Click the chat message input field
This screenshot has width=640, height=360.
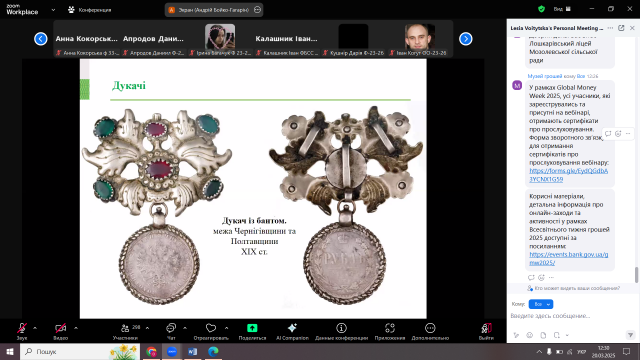[571, 316]
